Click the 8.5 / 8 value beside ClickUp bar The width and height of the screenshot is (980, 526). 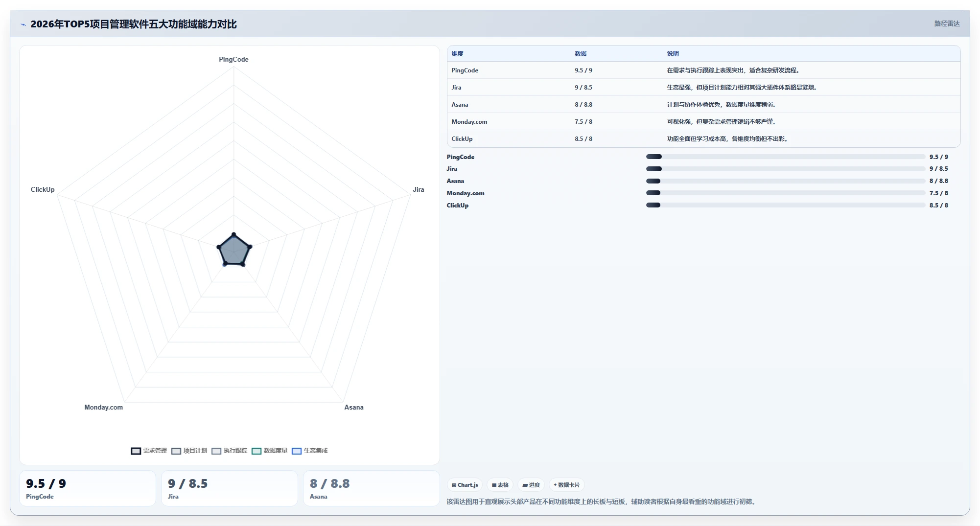point(939,206)
